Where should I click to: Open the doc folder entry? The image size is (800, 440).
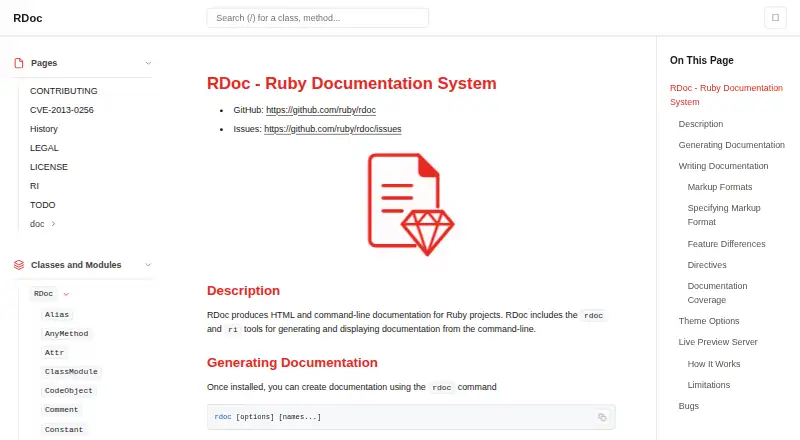[x=37, y=224]
